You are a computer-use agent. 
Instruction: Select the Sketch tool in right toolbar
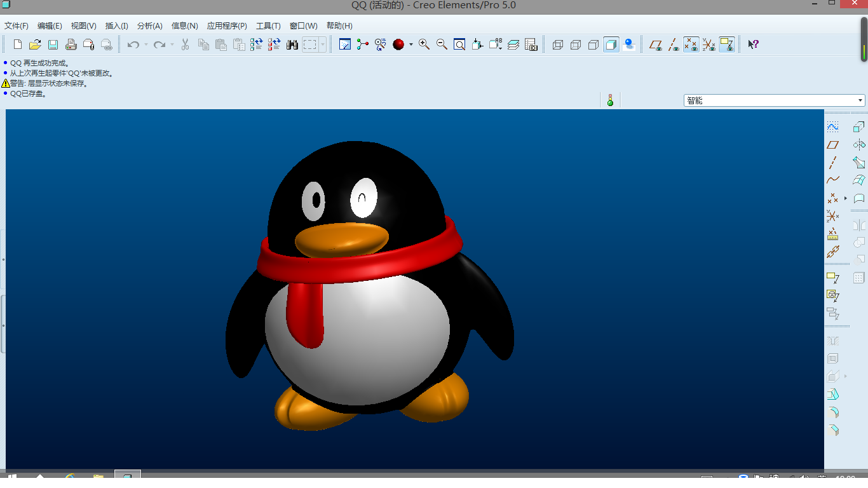[832, 127]
